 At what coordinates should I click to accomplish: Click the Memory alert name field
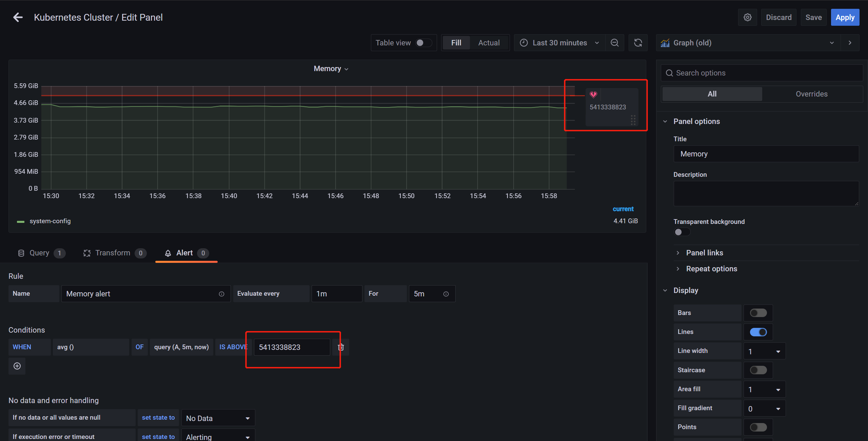tap(146, 294)
